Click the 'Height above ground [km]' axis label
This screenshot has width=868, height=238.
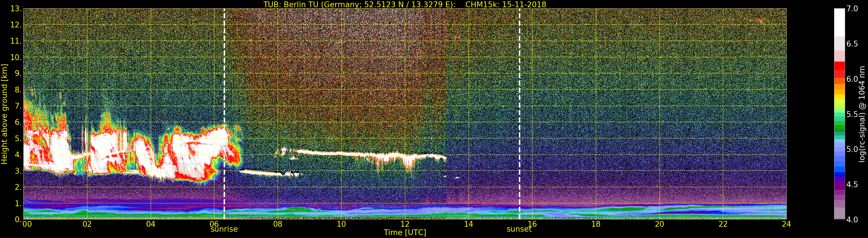pos(4,114)
